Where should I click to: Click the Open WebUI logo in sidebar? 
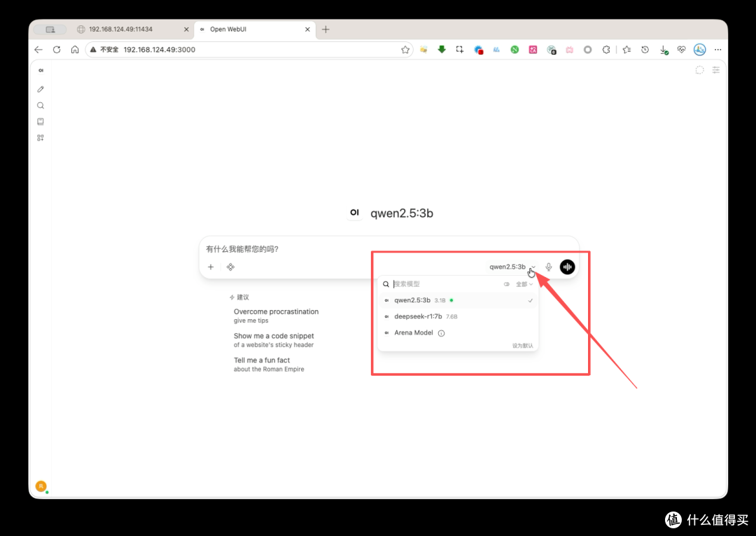41,71
